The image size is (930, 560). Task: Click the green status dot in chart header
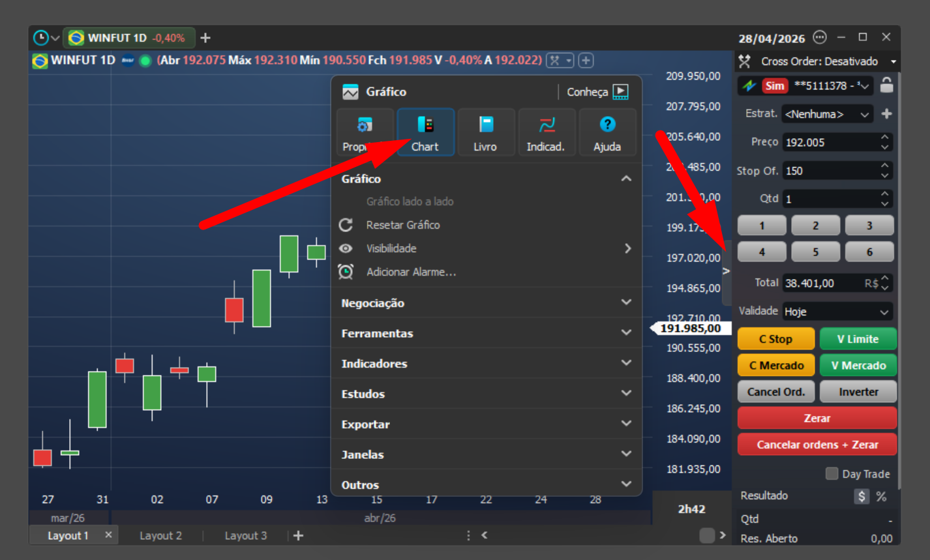(x=145, y=61)
